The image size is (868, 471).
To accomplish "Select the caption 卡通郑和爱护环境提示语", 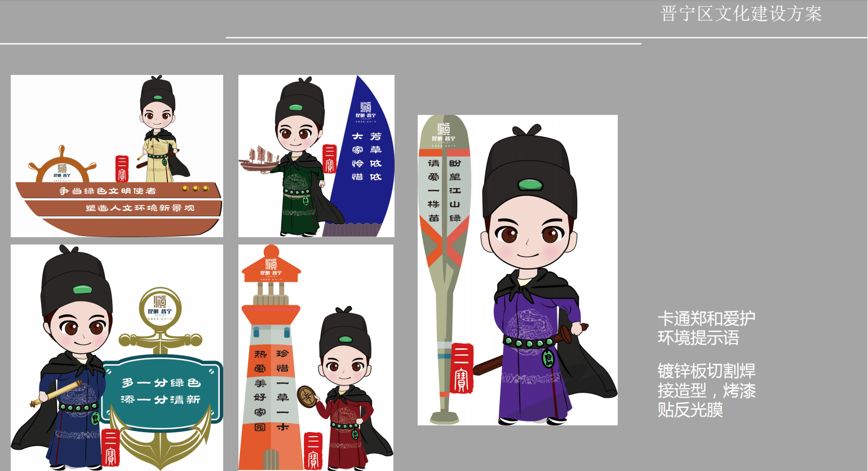I will 706,328.
